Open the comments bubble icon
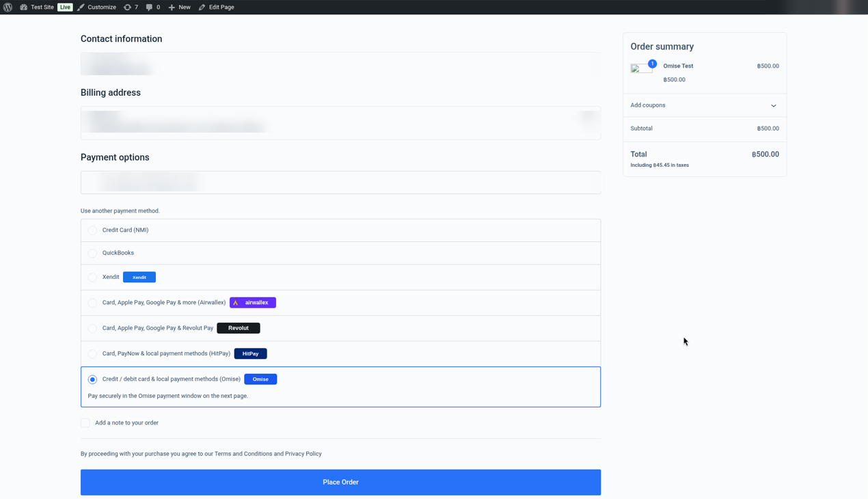This screenshot has width=868, height=499. point(149,7)
